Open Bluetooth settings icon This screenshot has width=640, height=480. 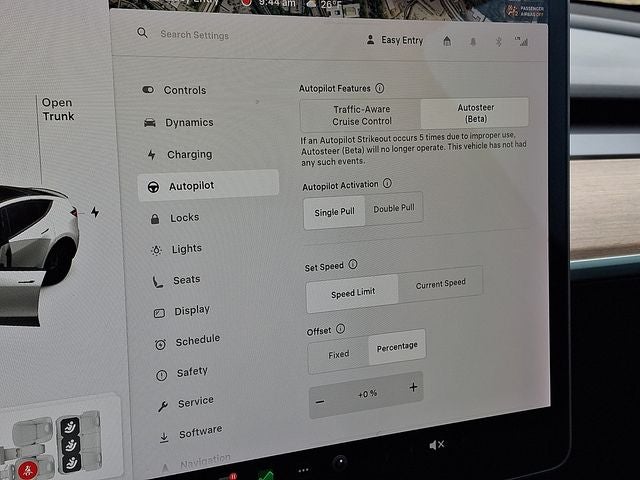tap(498, 41)
